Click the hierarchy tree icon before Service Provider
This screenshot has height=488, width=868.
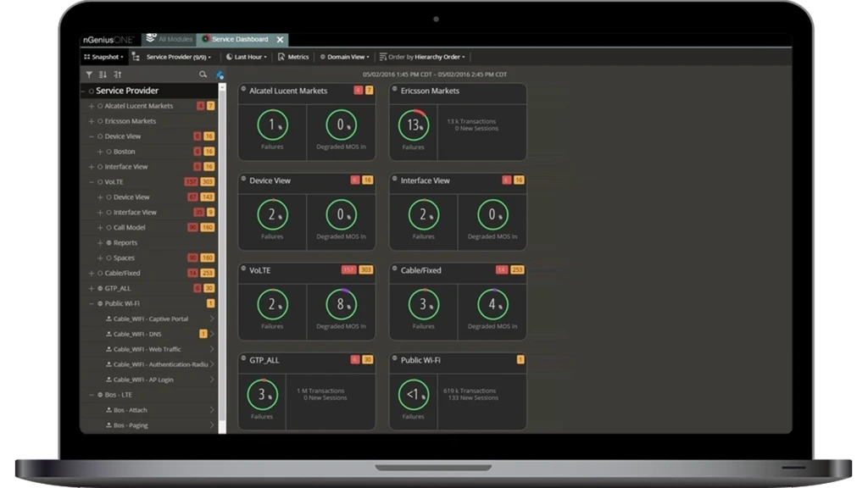tap(136, 57)
